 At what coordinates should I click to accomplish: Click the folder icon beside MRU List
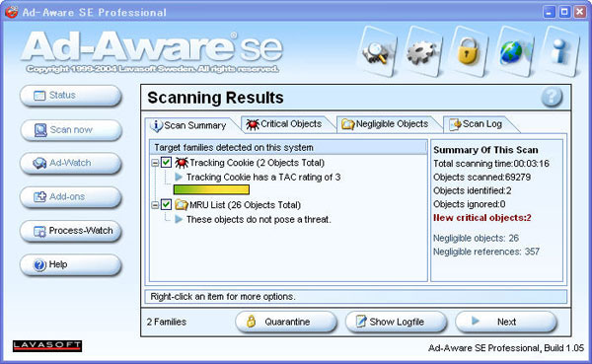tap(182, 204)
